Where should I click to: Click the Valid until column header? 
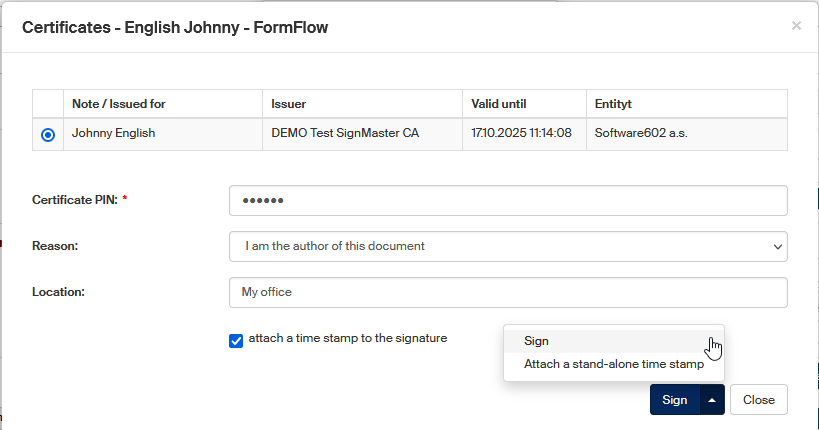pyautogui.click(x=499, y=104)
